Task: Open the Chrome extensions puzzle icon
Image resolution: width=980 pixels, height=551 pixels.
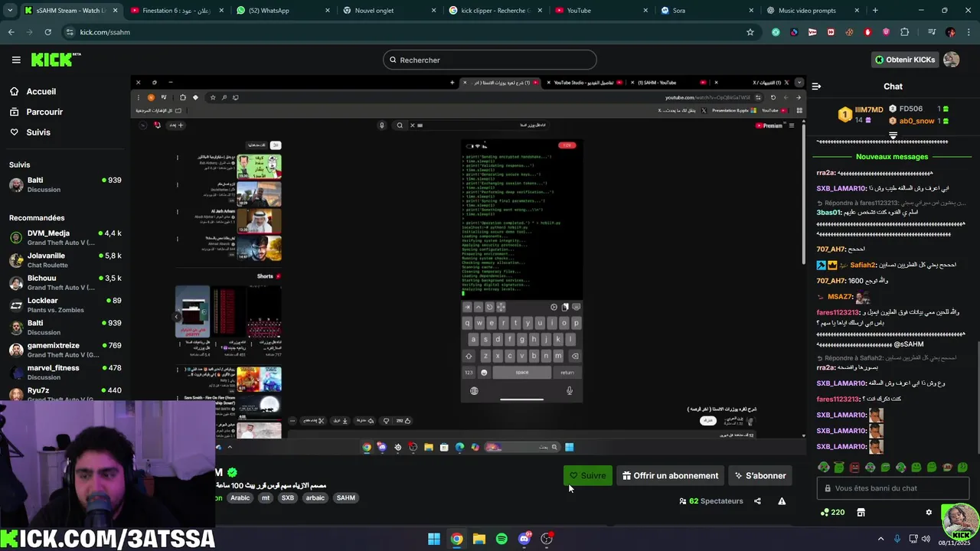Action: click(x=905, y=32)
